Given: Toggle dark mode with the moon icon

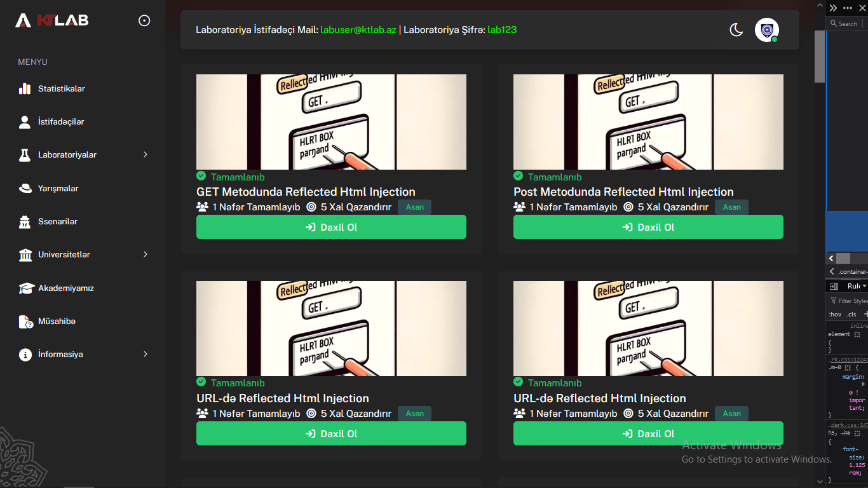Looking at the screenshot, I should (x=736, y=30).
